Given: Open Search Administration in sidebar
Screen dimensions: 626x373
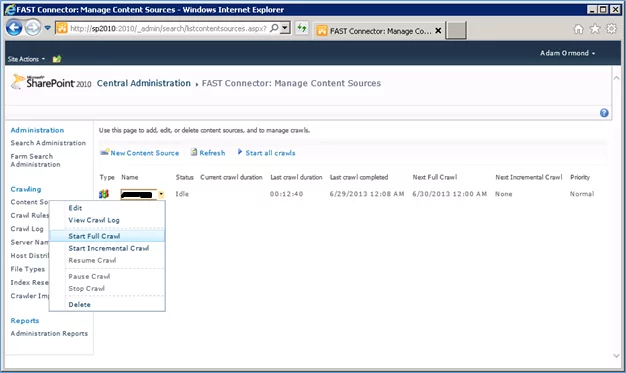Looking at the screenshot, I should coord(48,143).
